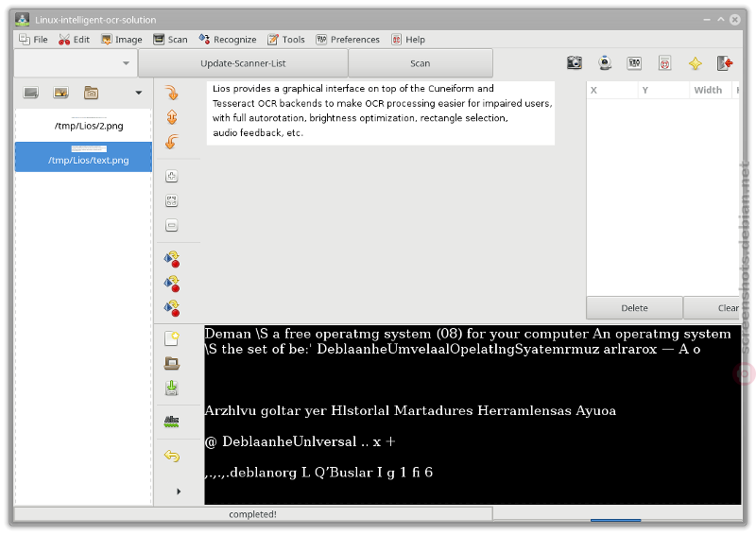Click the blue progress bar
This screenshot has width=756, height=535.
[616, 520]
